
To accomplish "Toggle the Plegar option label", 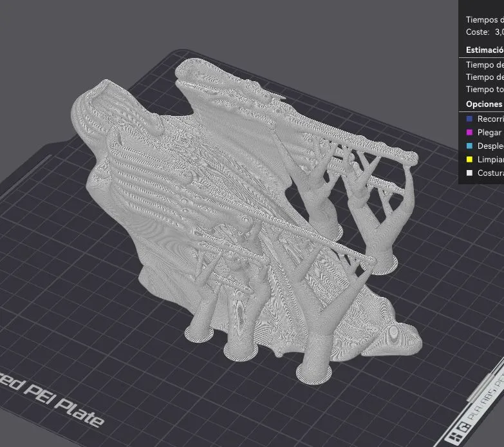I will pyautogui.click(x=490, y=133).
